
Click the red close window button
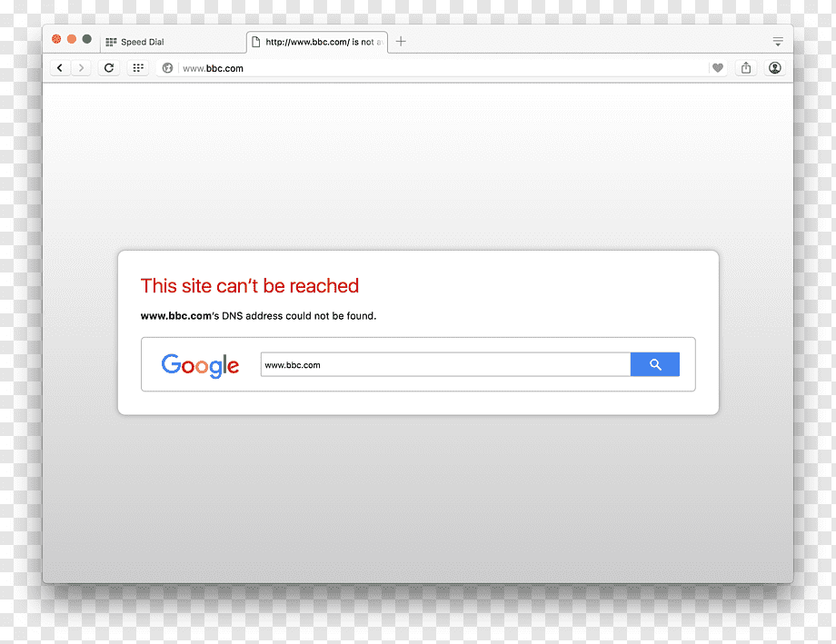[x=56, y=39]
